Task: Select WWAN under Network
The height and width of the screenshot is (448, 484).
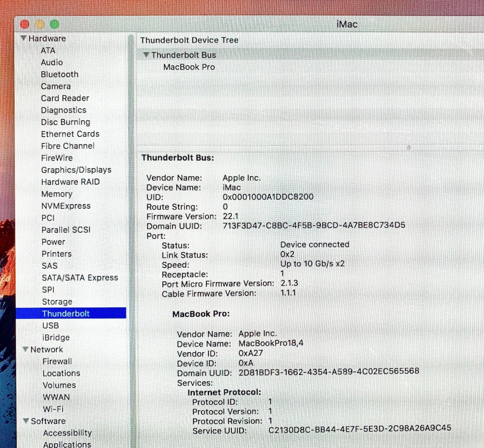Action: pyautogui.click(x=56, y=397)
